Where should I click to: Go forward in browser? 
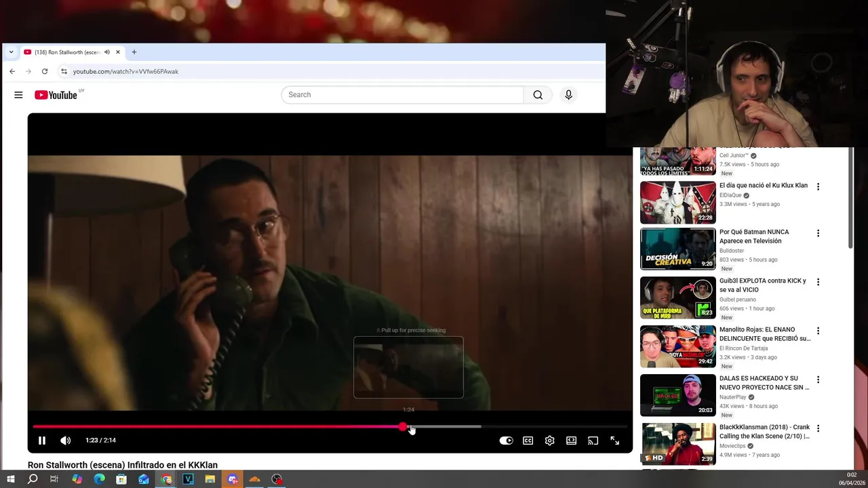[28, 71]
